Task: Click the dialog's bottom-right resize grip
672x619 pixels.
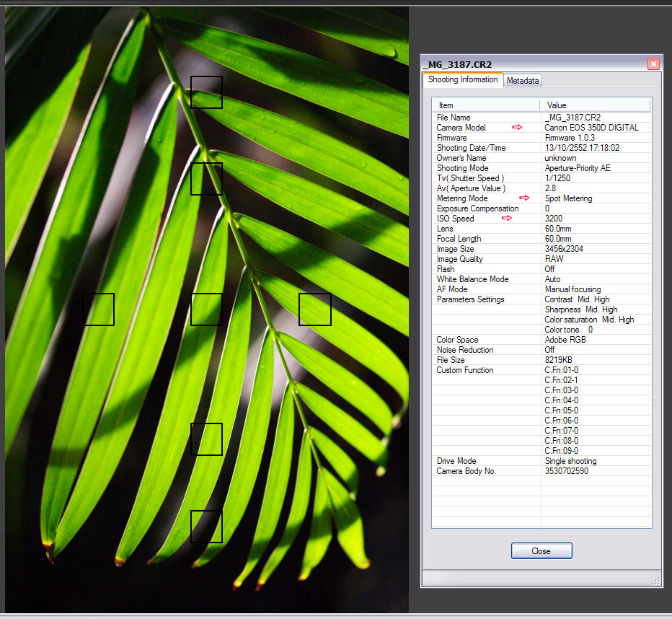Action: point(655,581)
